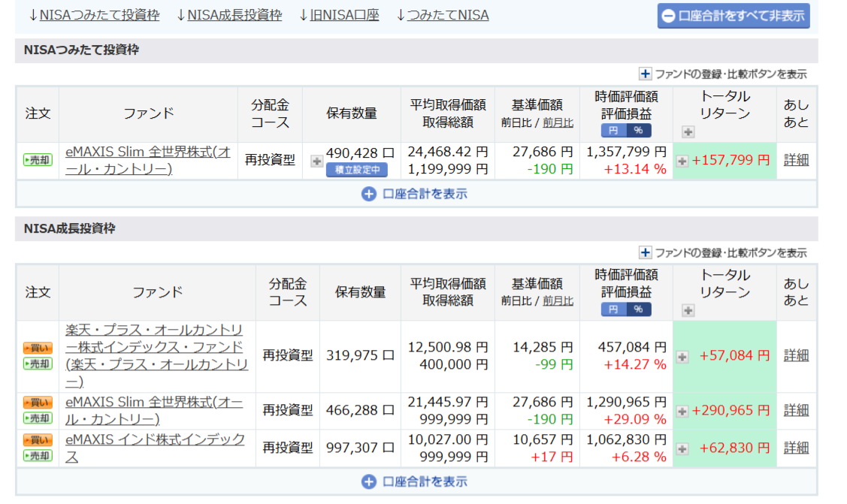Expand total return plus beside +62,830 円
The height and width of the screenshot is (504, 847).
pyautogui.click(x=682, y=449)
